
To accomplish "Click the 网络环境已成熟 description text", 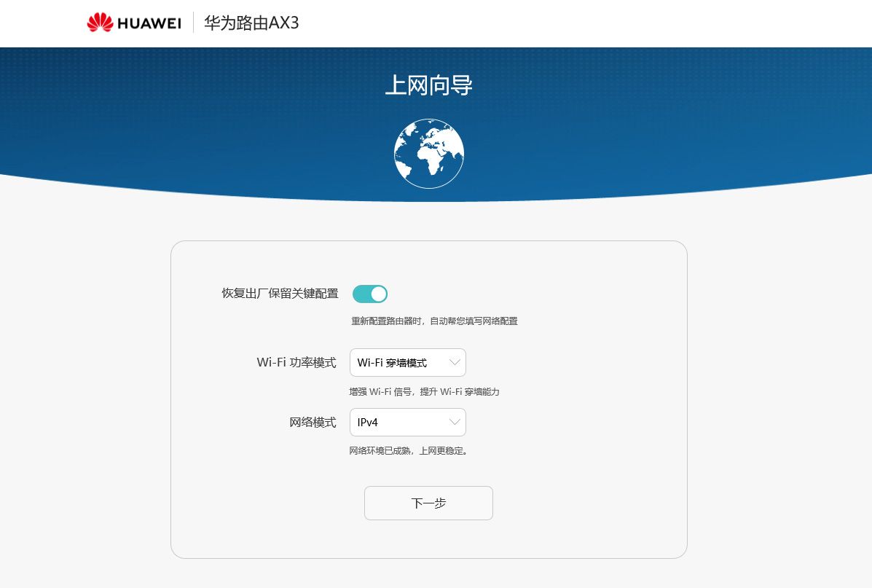I will (x=408, y=451).
